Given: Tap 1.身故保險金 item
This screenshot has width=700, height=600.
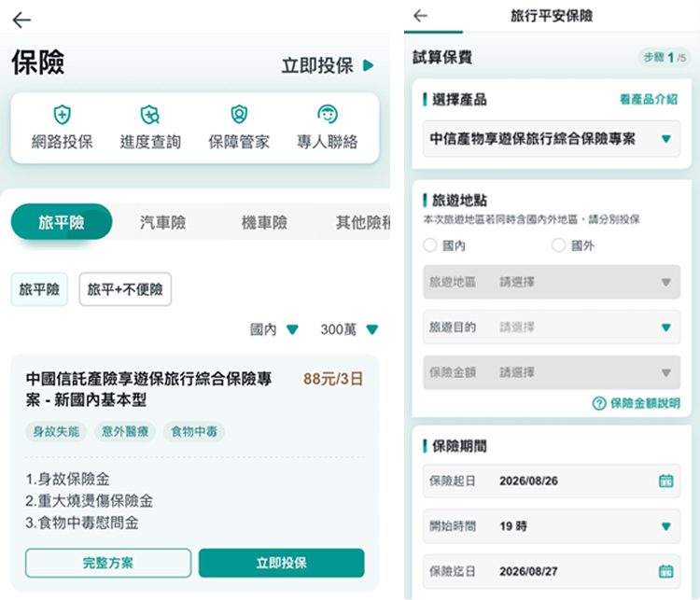Looking at the screenshot, I should point(67,479).
